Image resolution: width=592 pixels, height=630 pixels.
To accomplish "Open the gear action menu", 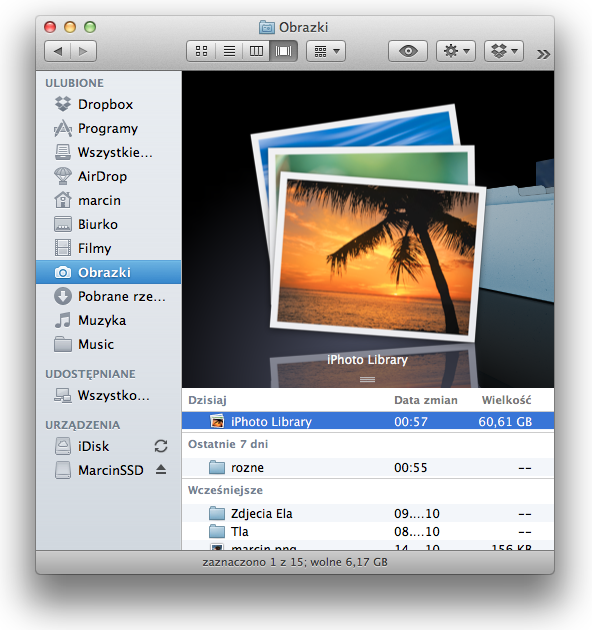I will (x=456, y=51).
